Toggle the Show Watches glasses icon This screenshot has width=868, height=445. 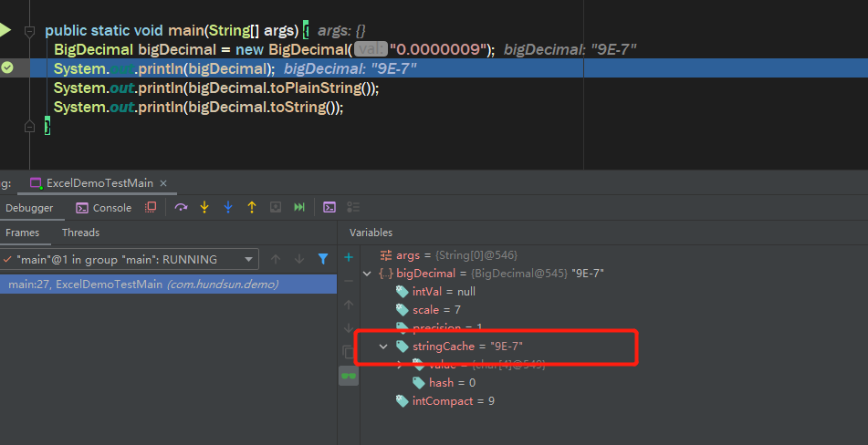click(348, 376)
